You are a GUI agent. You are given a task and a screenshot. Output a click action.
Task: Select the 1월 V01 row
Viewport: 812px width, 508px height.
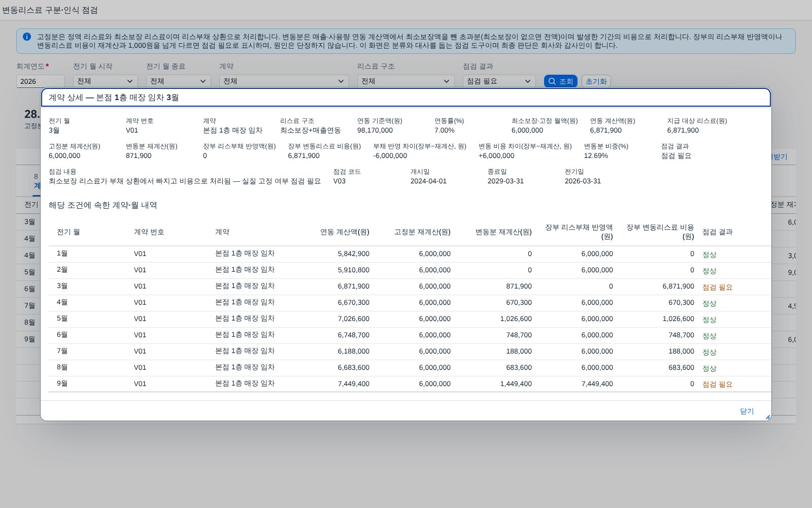[410, 254]
